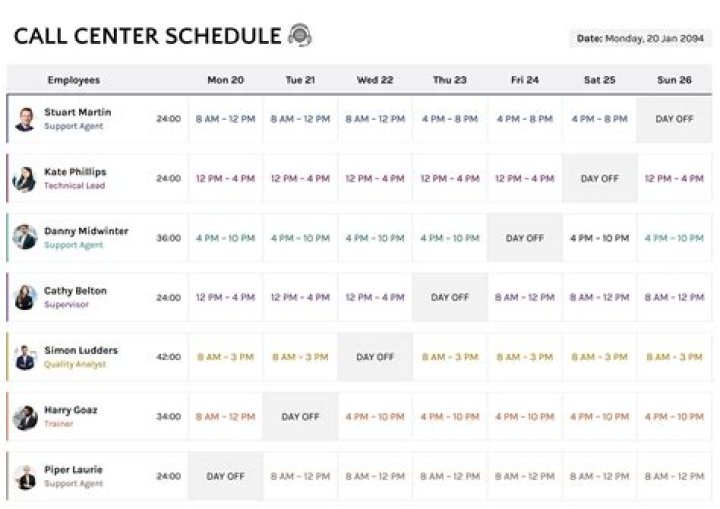
Task: Select Kate Phillips's Saturday DAY OFF cell
Action: [x=599, y=179]
